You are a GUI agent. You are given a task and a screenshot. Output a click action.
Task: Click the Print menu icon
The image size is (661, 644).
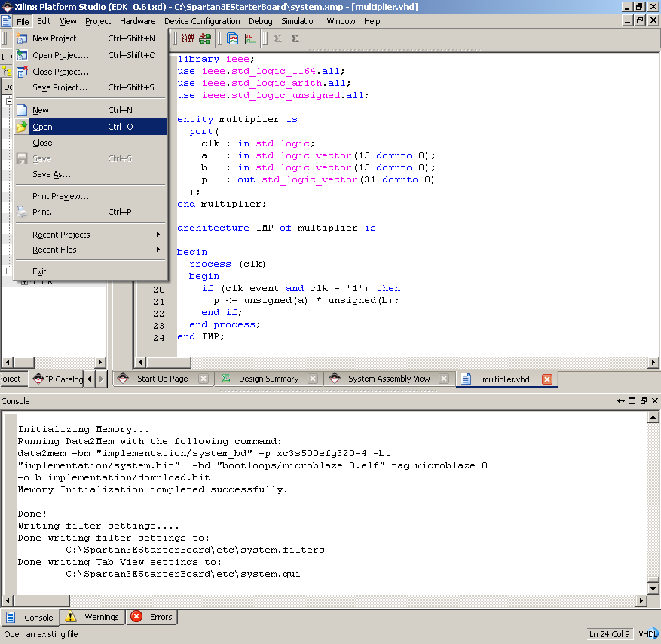[x=22, y=212]
